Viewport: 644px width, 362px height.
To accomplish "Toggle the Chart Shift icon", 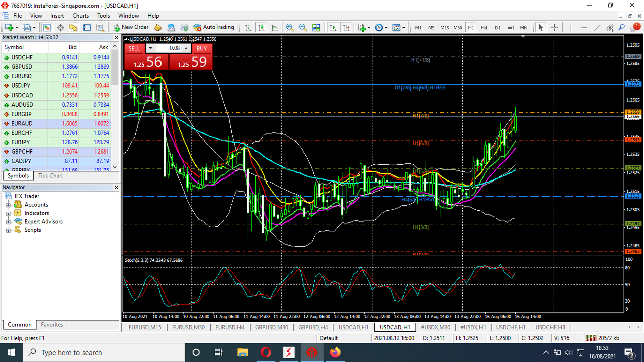I will pos(346,28).
